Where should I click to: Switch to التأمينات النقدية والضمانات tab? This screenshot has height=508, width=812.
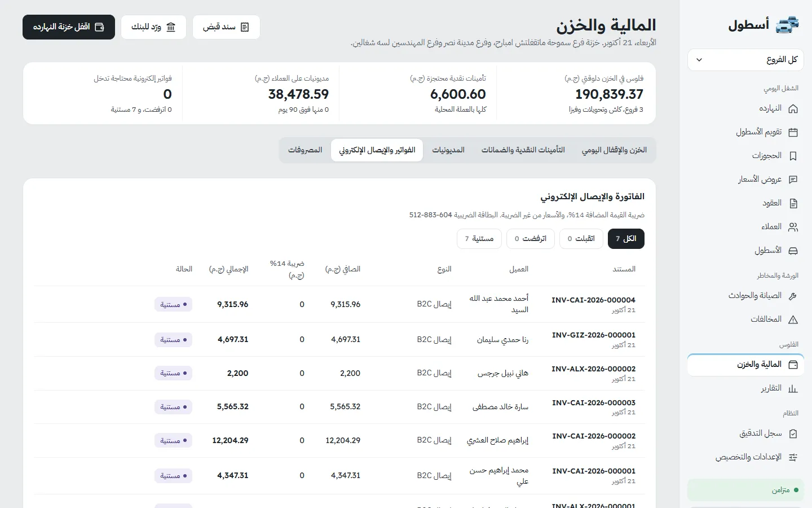(x=523, y=150)
